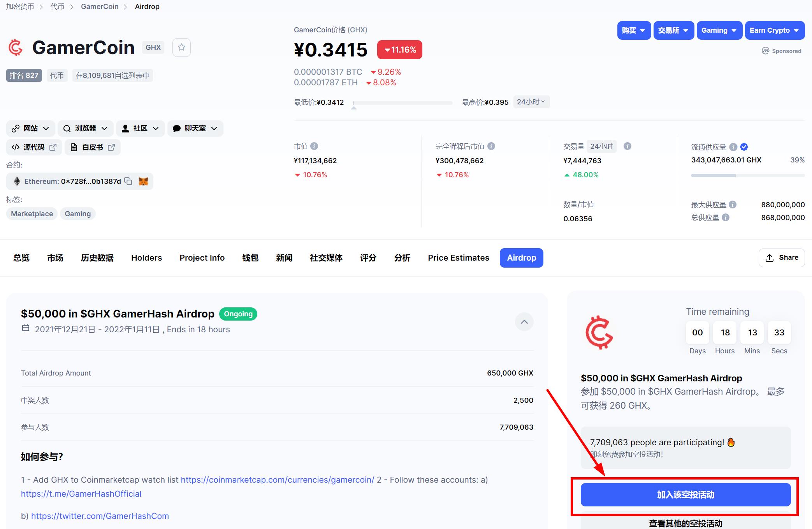Click the GamerCoin logo next to title

16,48
